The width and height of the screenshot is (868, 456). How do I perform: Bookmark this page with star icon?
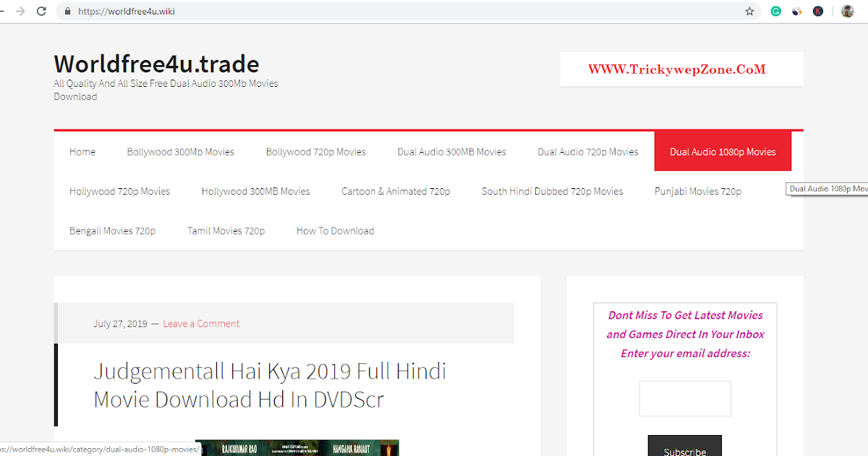click(749, 12)
